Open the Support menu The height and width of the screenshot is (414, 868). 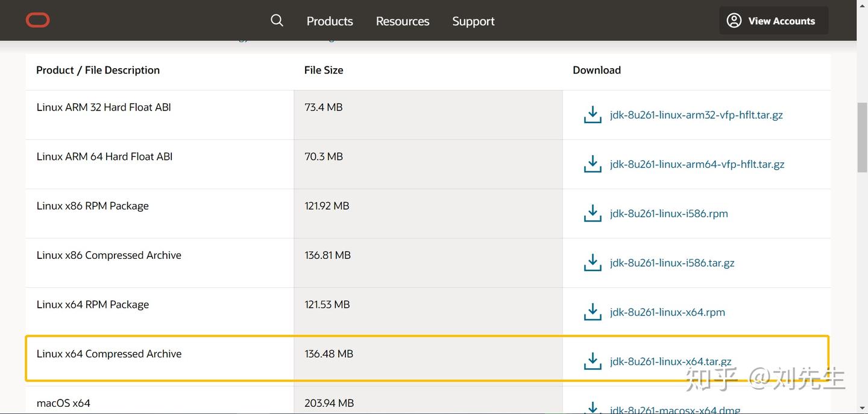473,21
